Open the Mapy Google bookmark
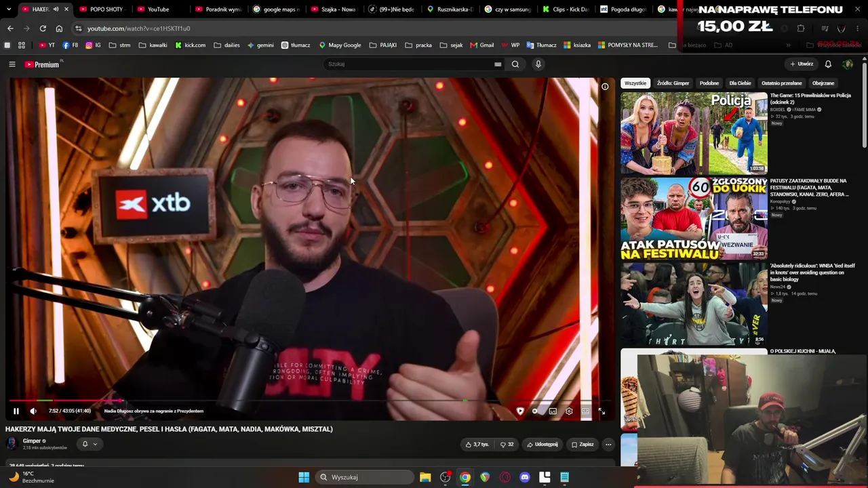Image resolution: width=868 pixels, height=488 pixels. click(x=340, y=45)
